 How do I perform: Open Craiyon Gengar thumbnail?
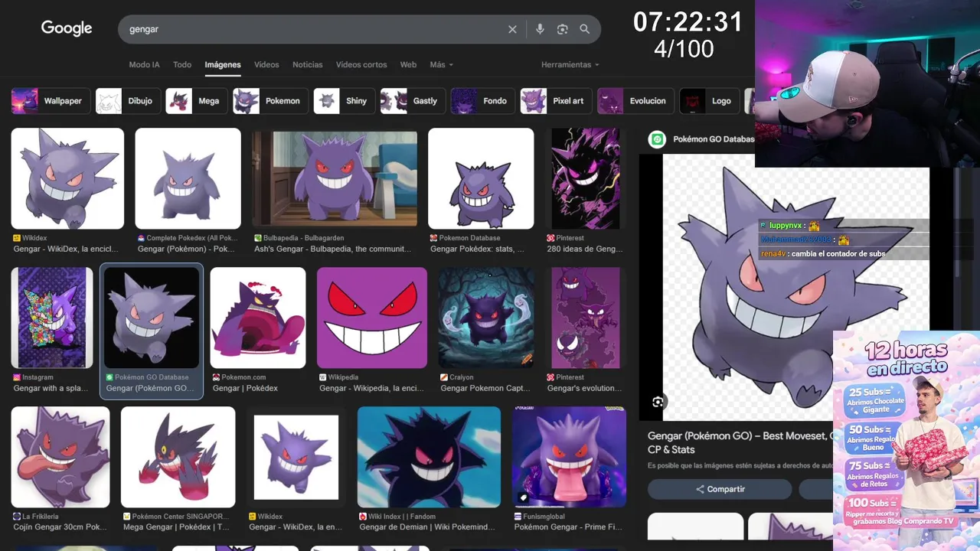tap(486, 318)
